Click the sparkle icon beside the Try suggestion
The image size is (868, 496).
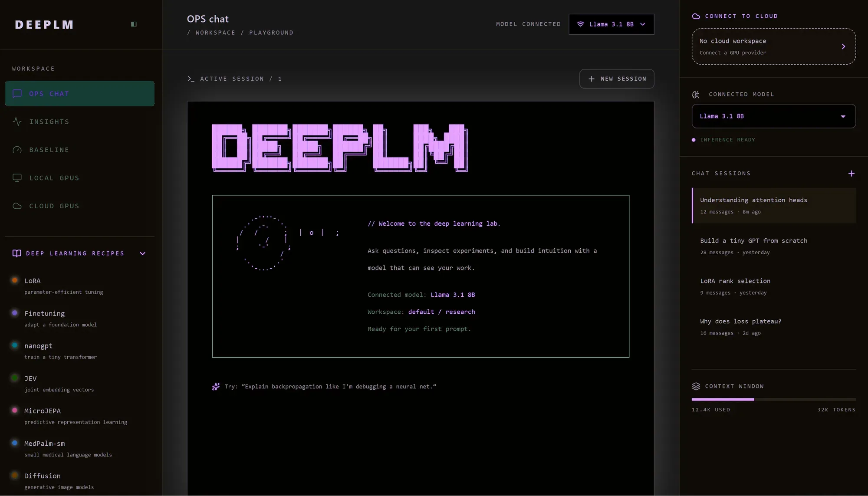(216, 387)
